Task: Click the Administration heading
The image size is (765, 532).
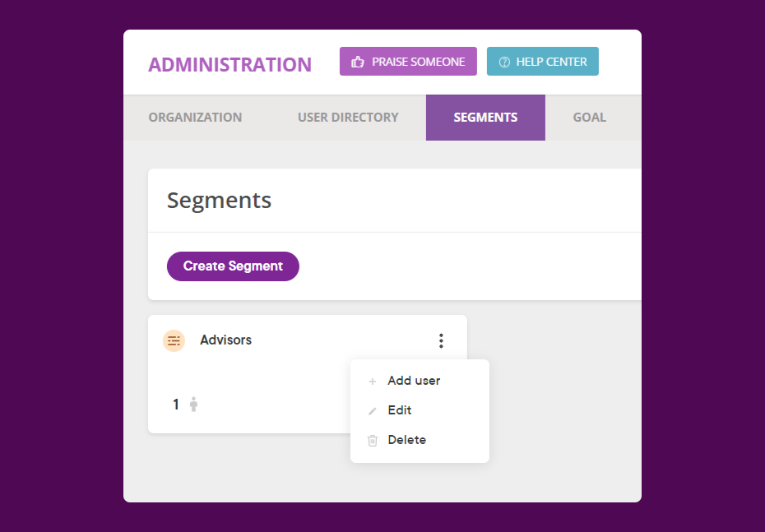Action: click(229, 65)
